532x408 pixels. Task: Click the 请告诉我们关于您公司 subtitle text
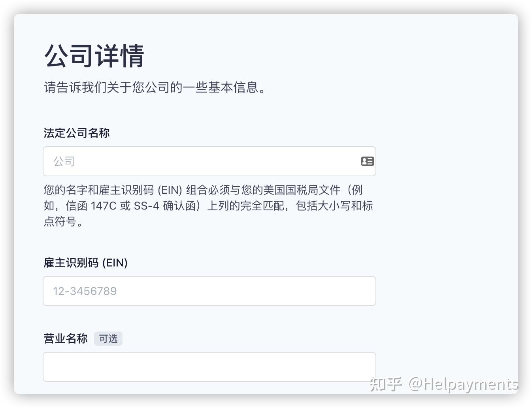coord(155,87)
